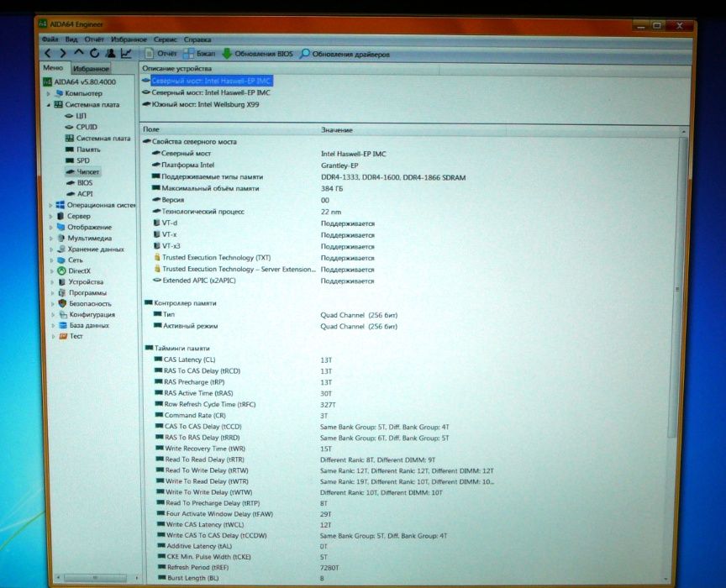Go up one level with Up arrow
Viewport: 726px width, 588px height.
(78, 53)
